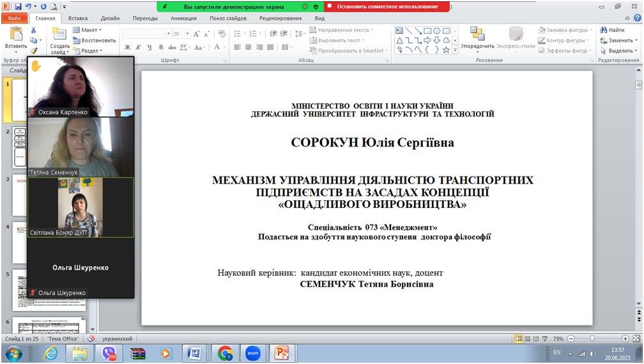Copy the selection using the copy icon
The width and height of the screenshot is (644, 364).
[33, 40]
